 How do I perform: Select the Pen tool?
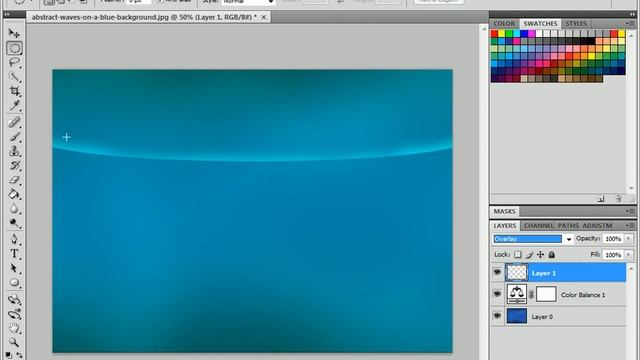tap(14, 239)
